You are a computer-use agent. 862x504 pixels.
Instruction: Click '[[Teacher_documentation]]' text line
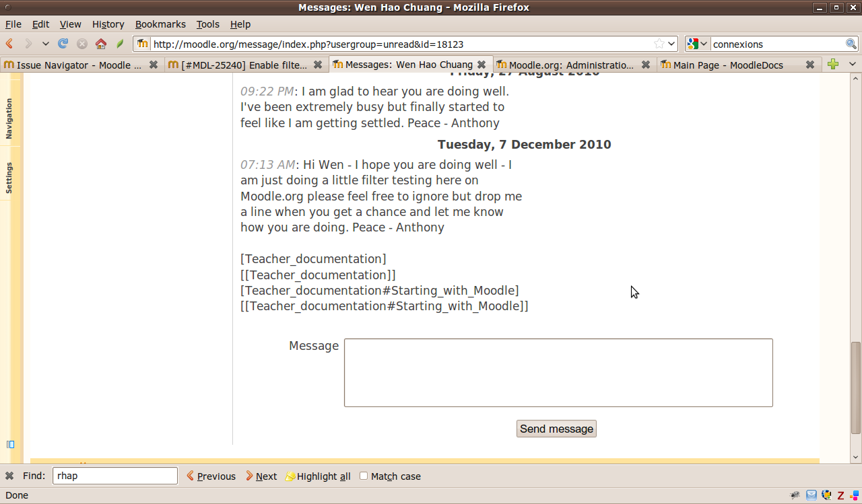click(318, 275)
